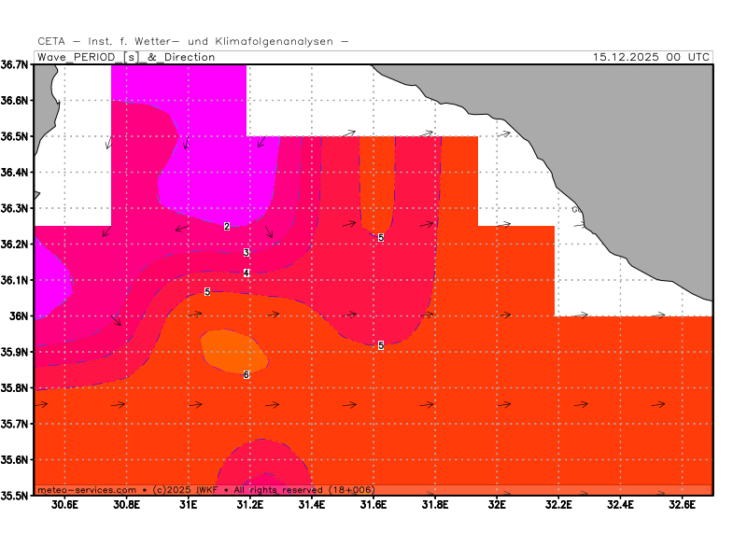This screenshot has width=747, height=560.
Task: Click the 36N latitude axis label
Action: 20,315
